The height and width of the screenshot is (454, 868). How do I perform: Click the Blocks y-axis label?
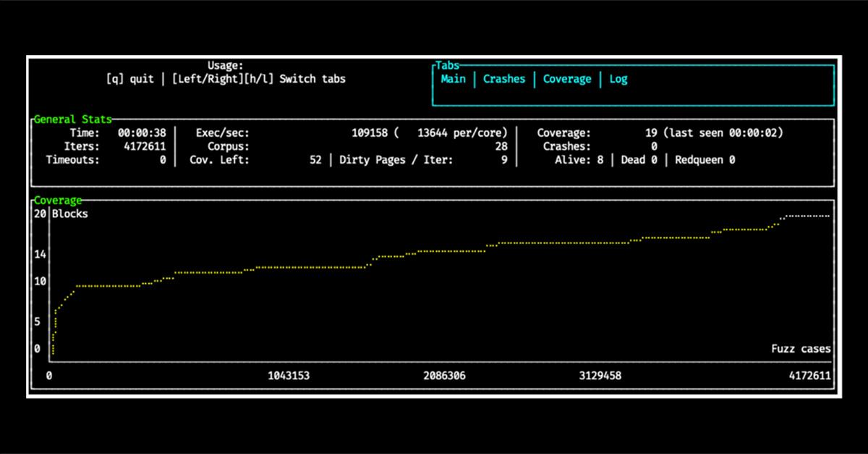69,214
